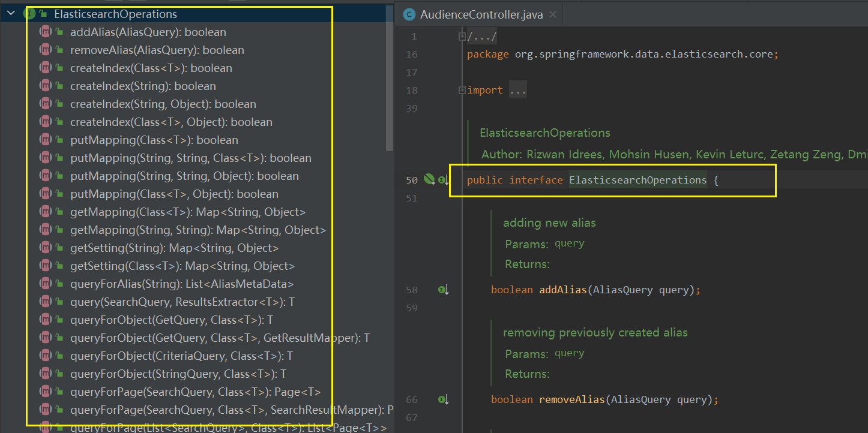
Task: Click the package declaration on line 16
Action: pyautogui.click(x=622, y=54)
